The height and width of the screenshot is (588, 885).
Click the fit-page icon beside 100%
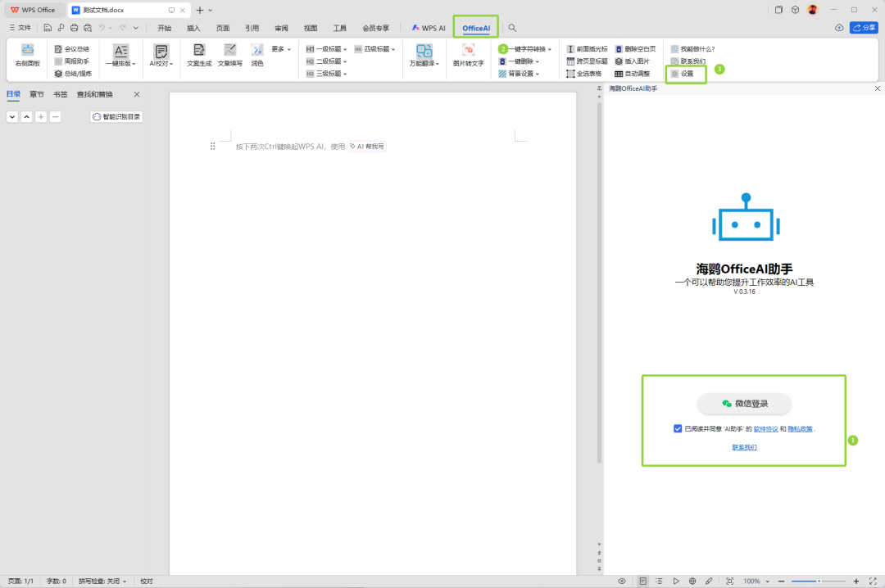coord(730,581)
